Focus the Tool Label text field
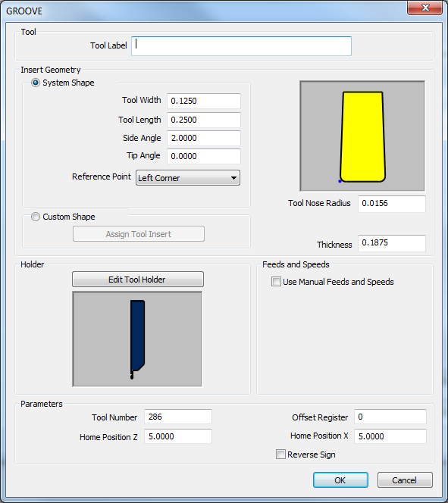The width and height of the screenshot is (448, 503). [x=241, y=46]
